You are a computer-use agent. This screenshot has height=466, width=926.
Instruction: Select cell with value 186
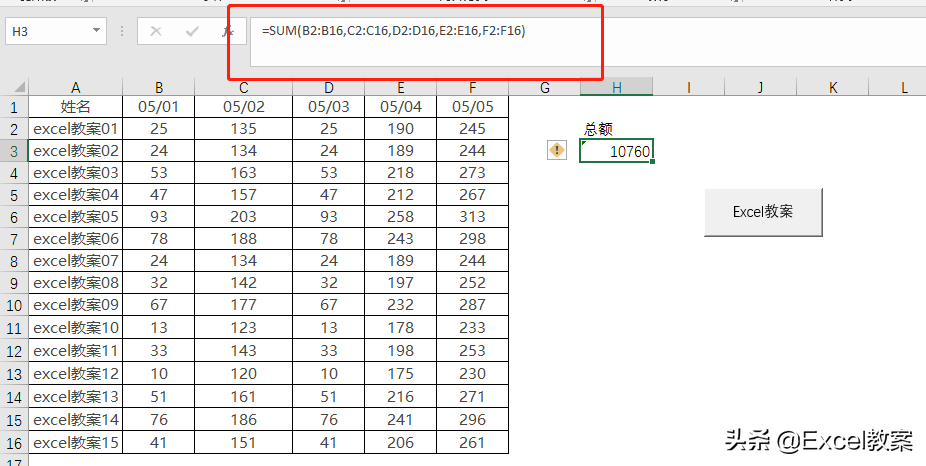pos(243,420)
